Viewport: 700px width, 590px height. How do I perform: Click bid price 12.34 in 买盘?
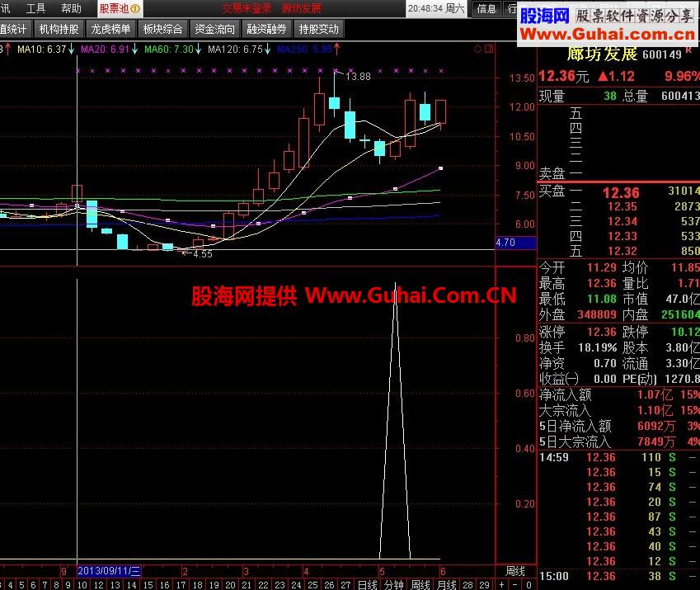(622, 221)
